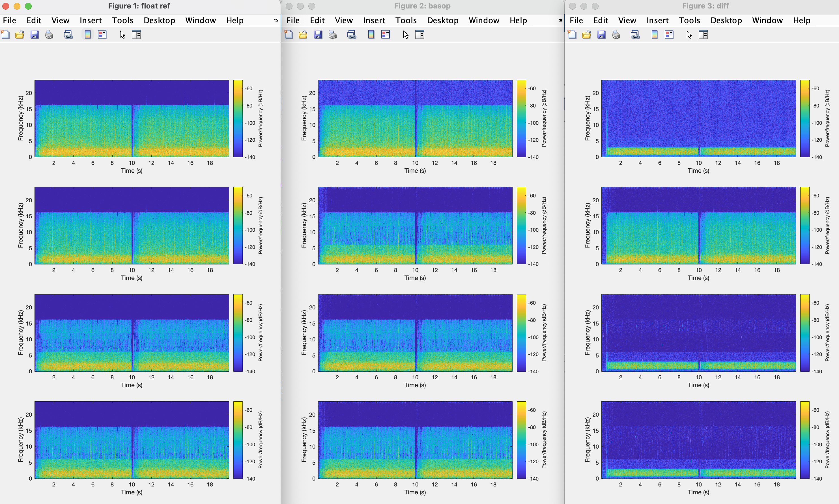The width and height of the screenshot is (839, 504).
Task: Open Property Inspector icon in Figure 1
Action: tap(136, 35)
